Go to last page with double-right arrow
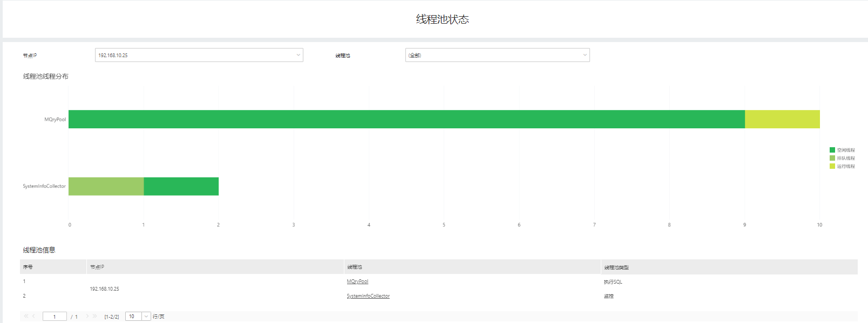Viewport: 868px width, 323px height. 95,317
